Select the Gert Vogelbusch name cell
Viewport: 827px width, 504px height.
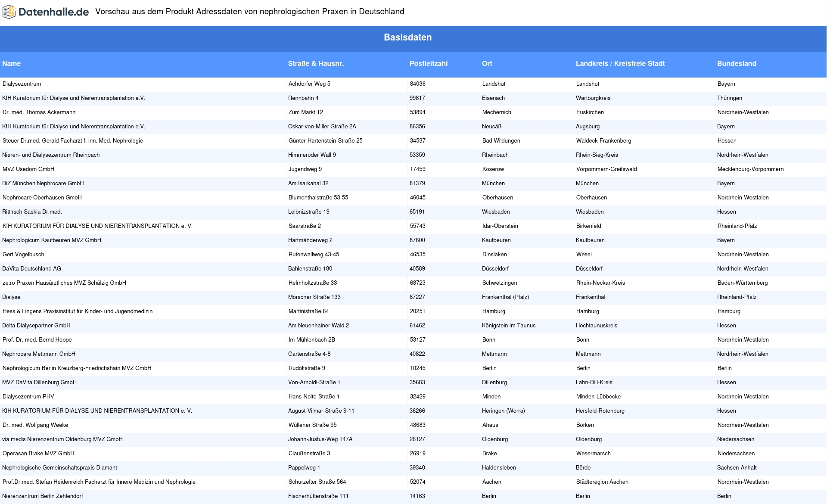[23, 255]
